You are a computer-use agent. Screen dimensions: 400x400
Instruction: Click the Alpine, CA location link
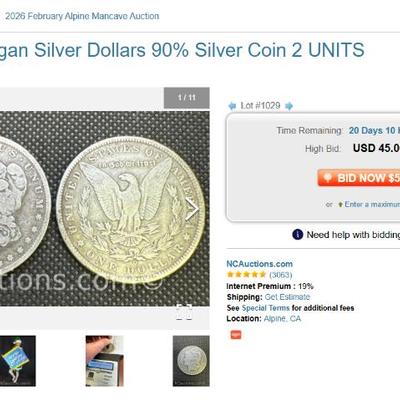(282, 319)
